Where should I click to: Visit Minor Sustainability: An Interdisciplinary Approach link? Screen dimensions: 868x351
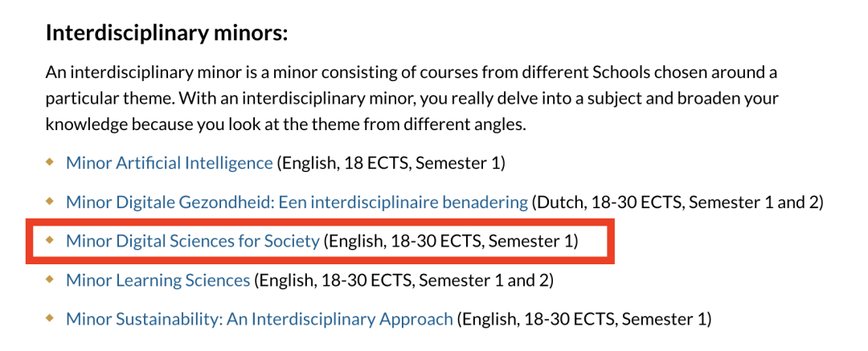point(259,320)
